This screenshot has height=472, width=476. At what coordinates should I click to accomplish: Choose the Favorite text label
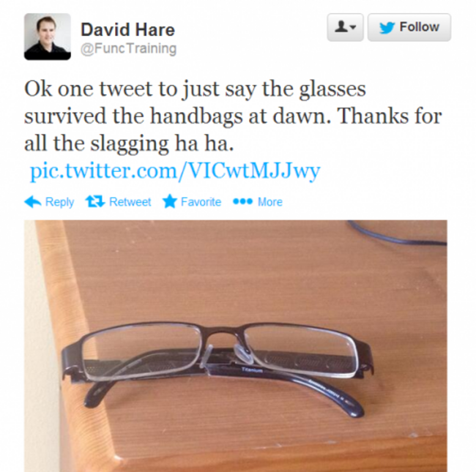click(201, 202)
